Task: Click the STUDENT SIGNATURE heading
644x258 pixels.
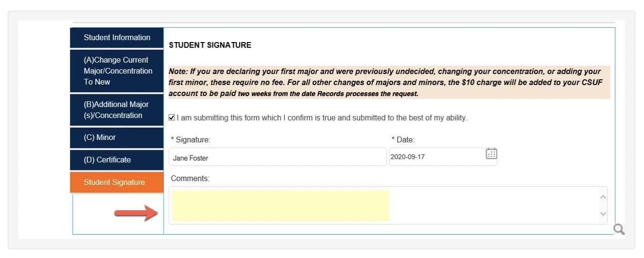Action: tap(210, 45)
